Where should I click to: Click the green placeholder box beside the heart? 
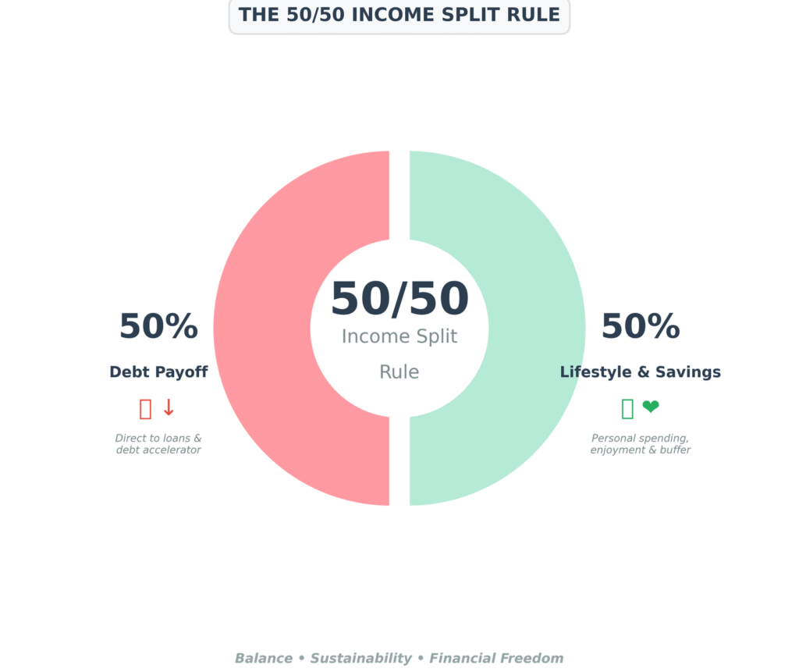click(x=627, y=408)
